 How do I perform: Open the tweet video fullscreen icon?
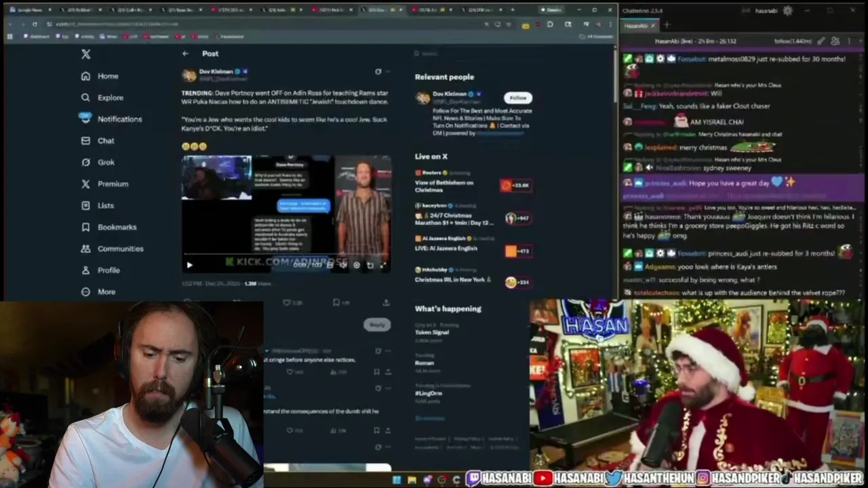point(383,265)
